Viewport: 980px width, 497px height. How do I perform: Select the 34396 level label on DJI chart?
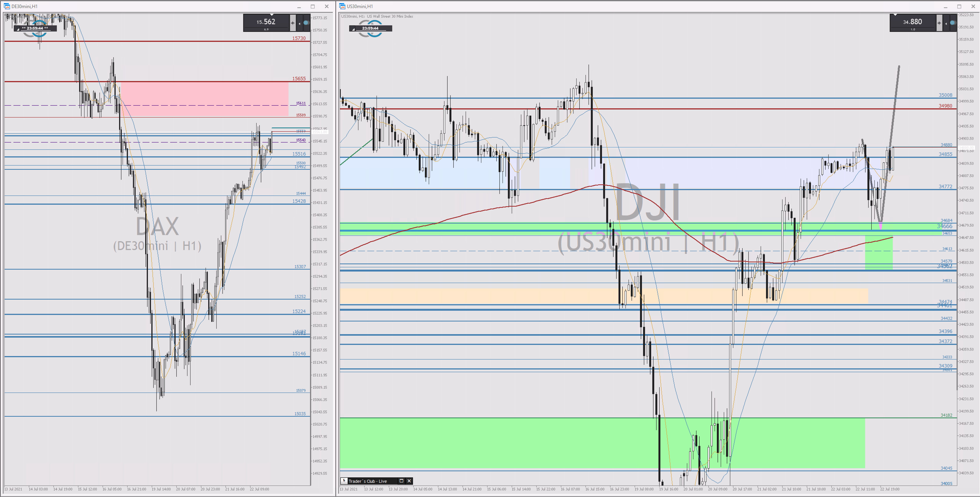[x=945, y=332]
